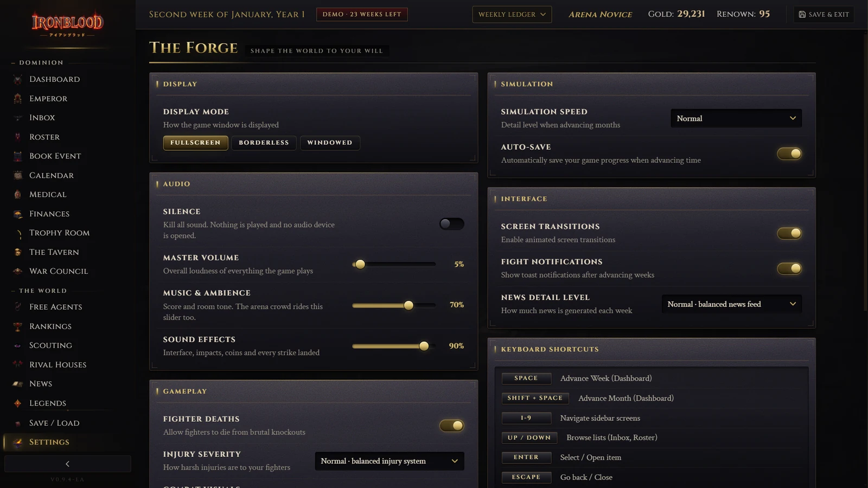Open the Simulation Speed dropdown
Viewport: 868px width, 488px height.
pyautogui.click(x=736, y=118)
